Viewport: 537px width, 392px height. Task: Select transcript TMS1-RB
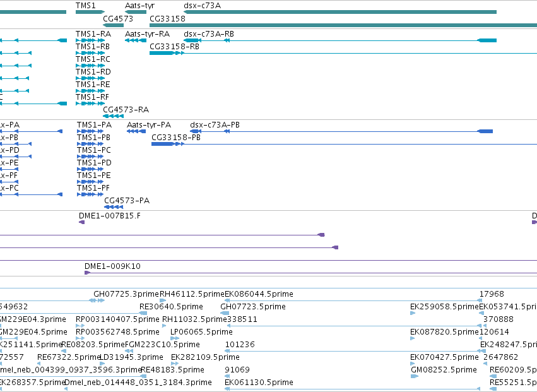[93, 47]
